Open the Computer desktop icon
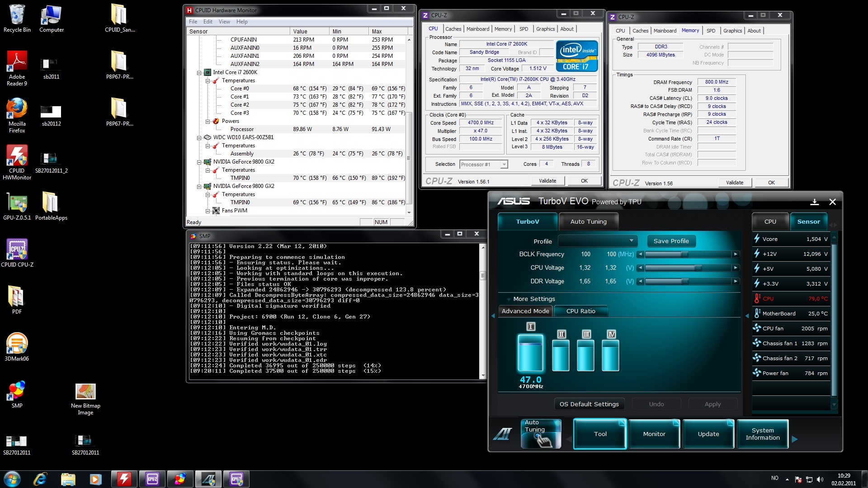Viewport: 868px width, 488px height. pos(51,18)
